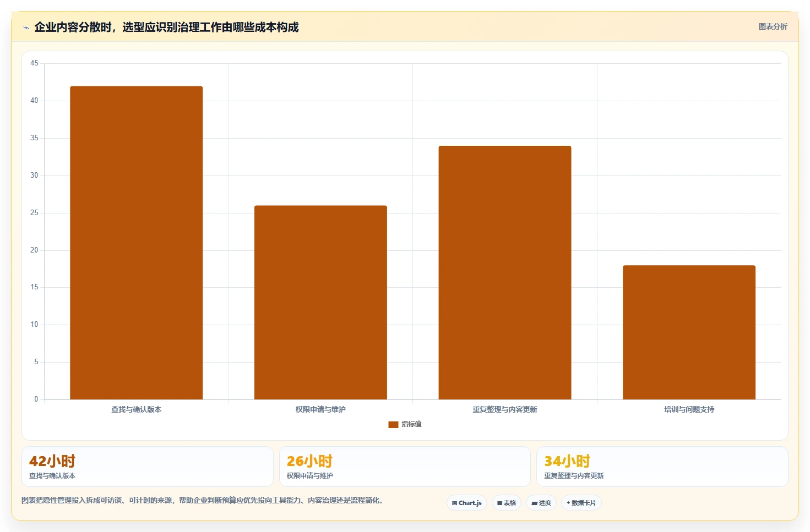The image size is (810, 532).
Task: Open the 34小时 data card
Action: click(662, 467)
